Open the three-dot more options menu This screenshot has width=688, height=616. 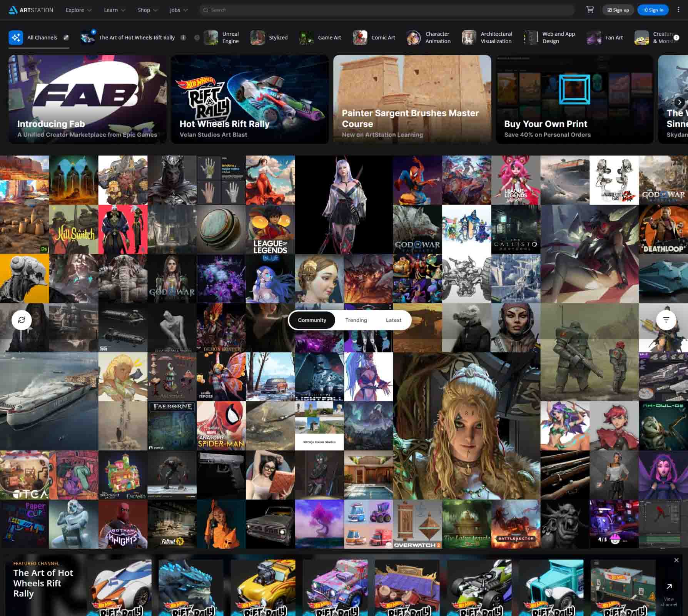(678, 10)
